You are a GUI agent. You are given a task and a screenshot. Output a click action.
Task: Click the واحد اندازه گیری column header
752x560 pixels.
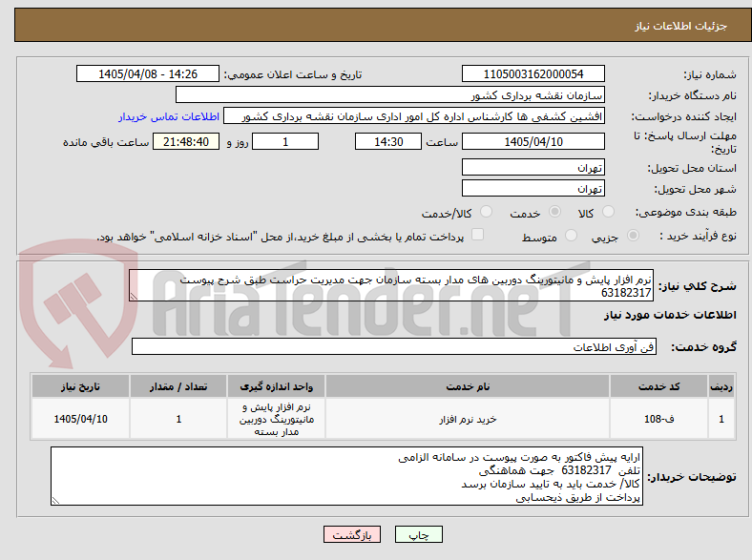[x=276, y=386]
